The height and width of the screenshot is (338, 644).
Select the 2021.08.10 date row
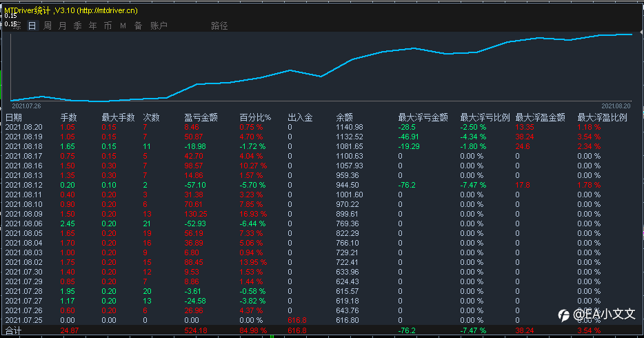tap(24, 205)
